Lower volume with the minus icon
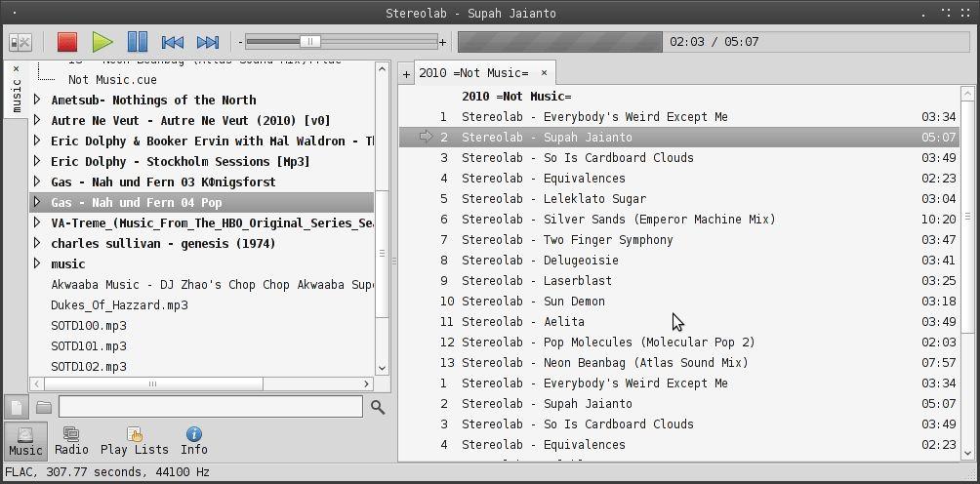Screen dimensions: 980x484 (x=240, y=43)
